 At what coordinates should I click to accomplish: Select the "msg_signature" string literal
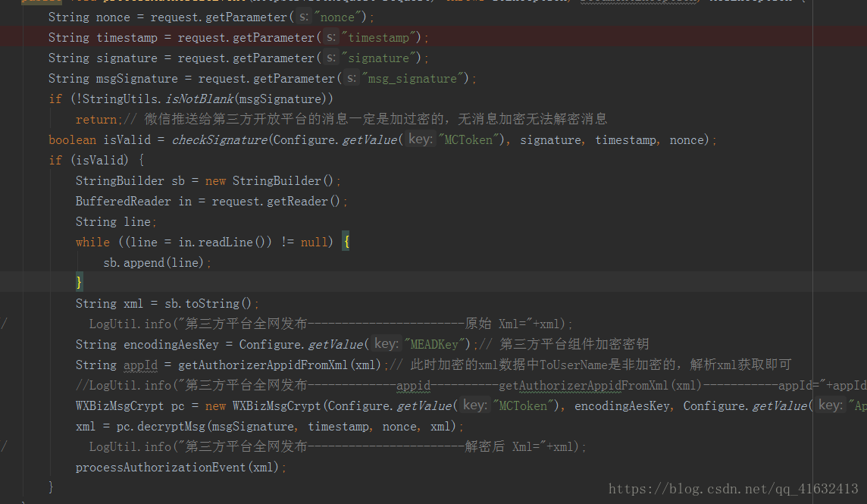tap(412, 79)
